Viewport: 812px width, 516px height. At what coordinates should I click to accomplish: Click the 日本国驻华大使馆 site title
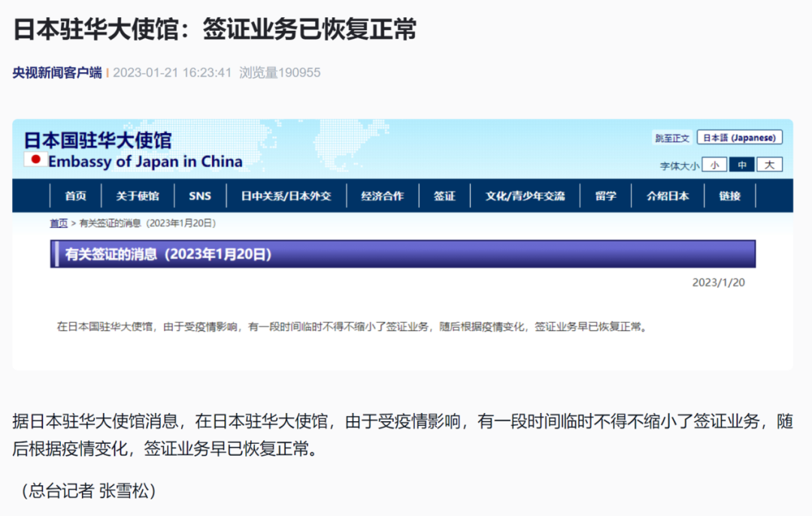(x=97, y=140)
